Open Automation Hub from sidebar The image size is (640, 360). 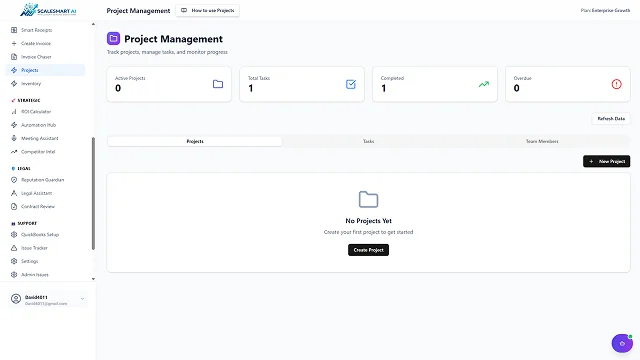coord(45,125)
